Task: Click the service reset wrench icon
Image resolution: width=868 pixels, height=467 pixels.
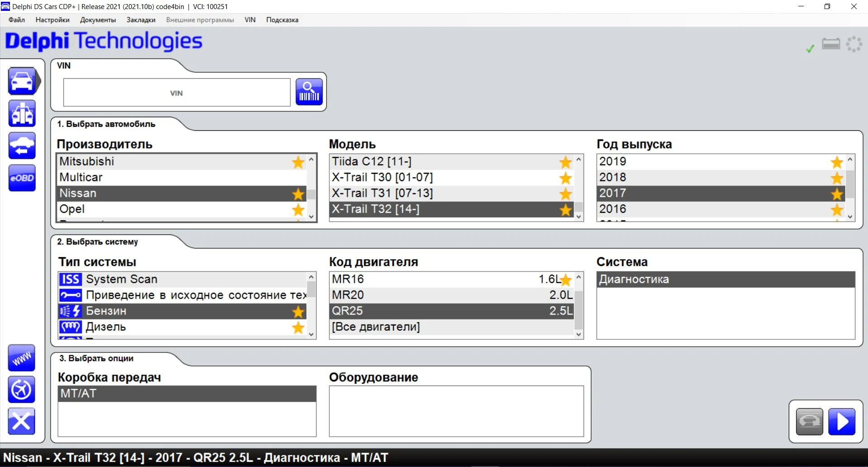Action: coord(71,295)
